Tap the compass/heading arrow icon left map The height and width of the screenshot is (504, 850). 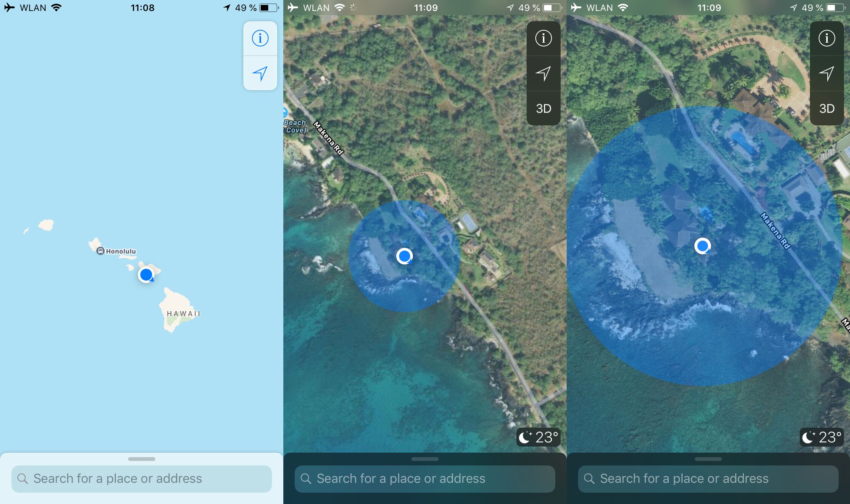click(260, 73)
